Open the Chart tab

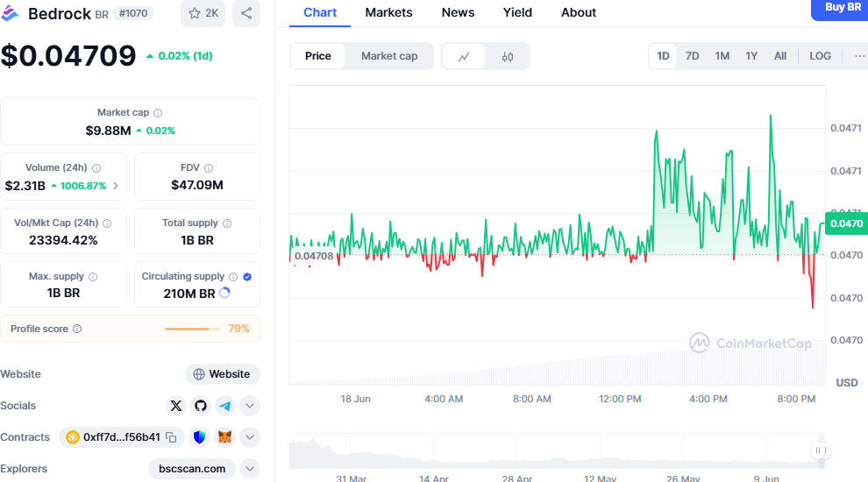(320, 13)
